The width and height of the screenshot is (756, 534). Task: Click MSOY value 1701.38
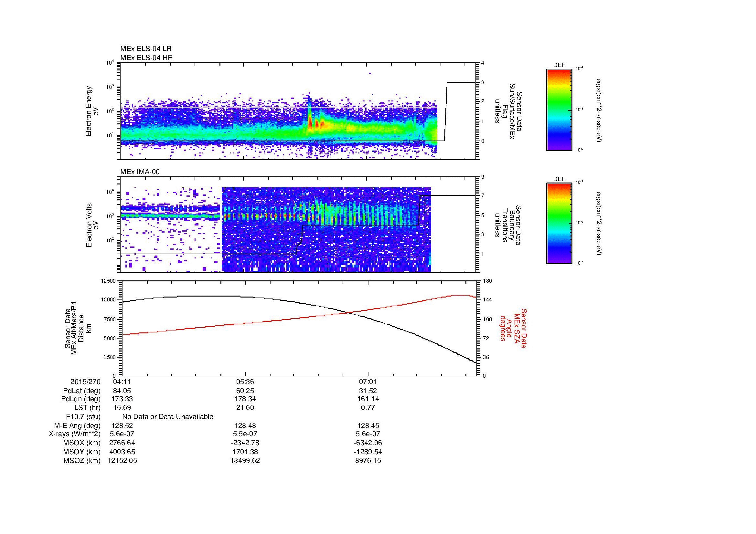coord(245,452)
